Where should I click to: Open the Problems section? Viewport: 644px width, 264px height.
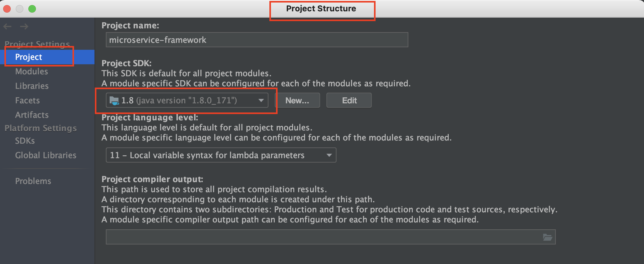pyautogui.click(x=33, y=181)
